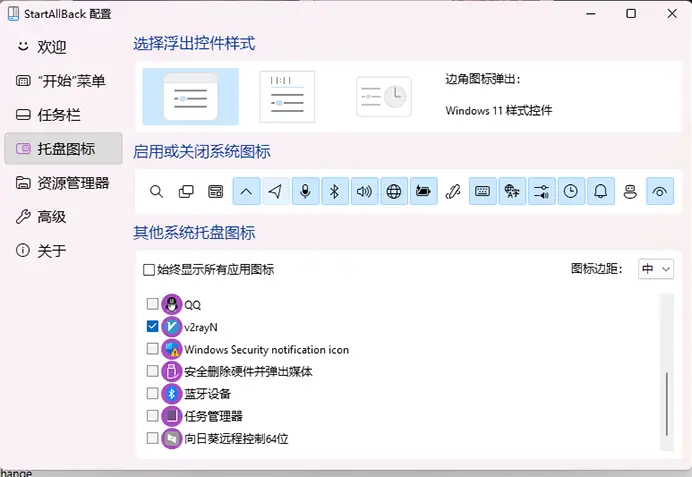Open the 资源管理器 section

coord(64,183)
